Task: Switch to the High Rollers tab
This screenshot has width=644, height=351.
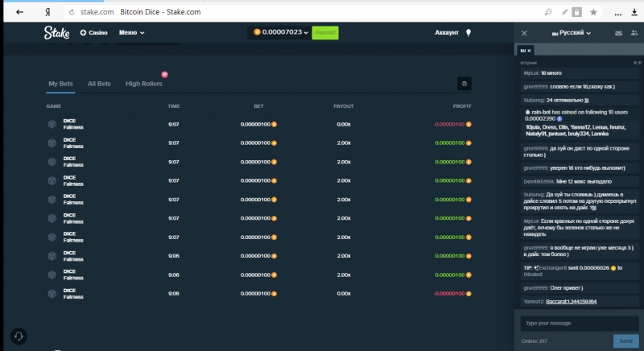Action: pos(144,84)
